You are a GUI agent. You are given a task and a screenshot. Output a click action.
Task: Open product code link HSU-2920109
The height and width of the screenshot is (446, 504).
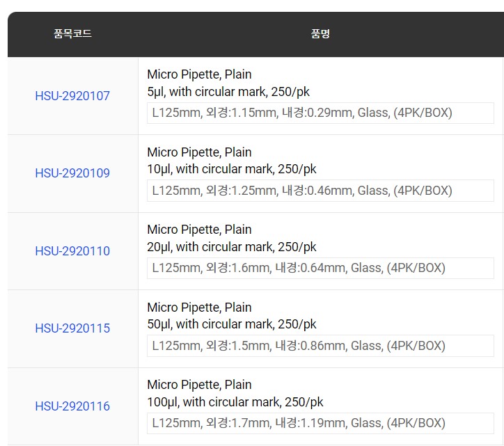point(72,173)
